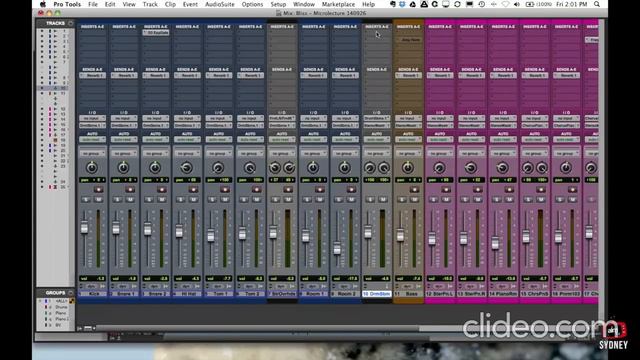
Task: Click the Tom 1 track pan knob
Action: click(218, 167)
